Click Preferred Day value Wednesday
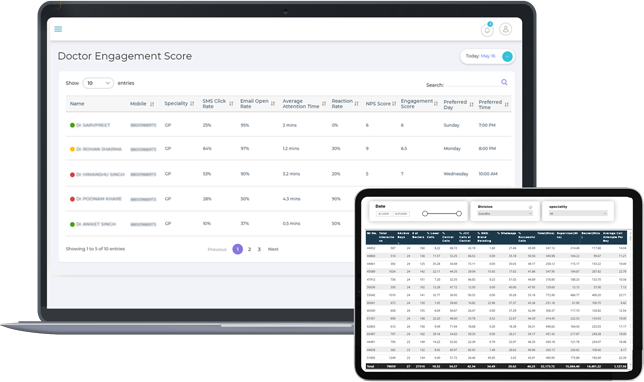The height and width of the screenshot is (382, 644). 456,174
